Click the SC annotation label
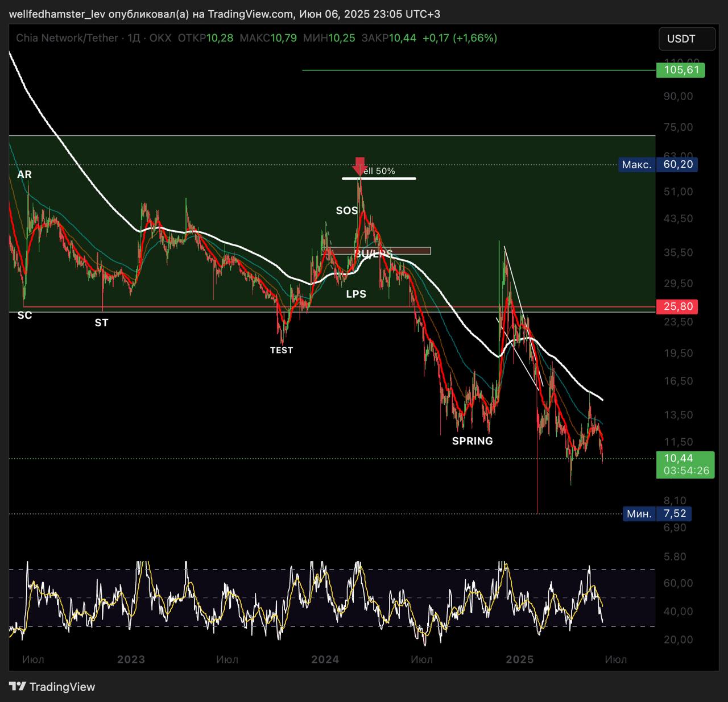Screen dimensions: 728x702 click(x=24, y=315)
